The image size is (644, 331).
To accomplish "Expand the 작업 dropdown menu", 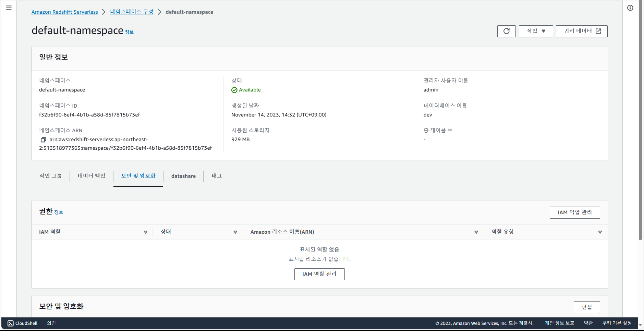I will pyautogui.click(x=536, y=31).
